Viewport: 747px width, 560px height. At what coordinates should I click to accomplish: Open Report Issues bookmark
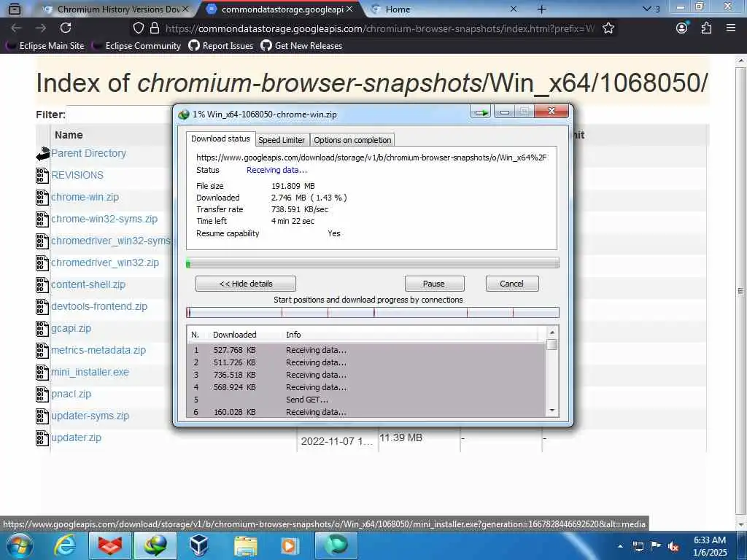tap(221, 46)
